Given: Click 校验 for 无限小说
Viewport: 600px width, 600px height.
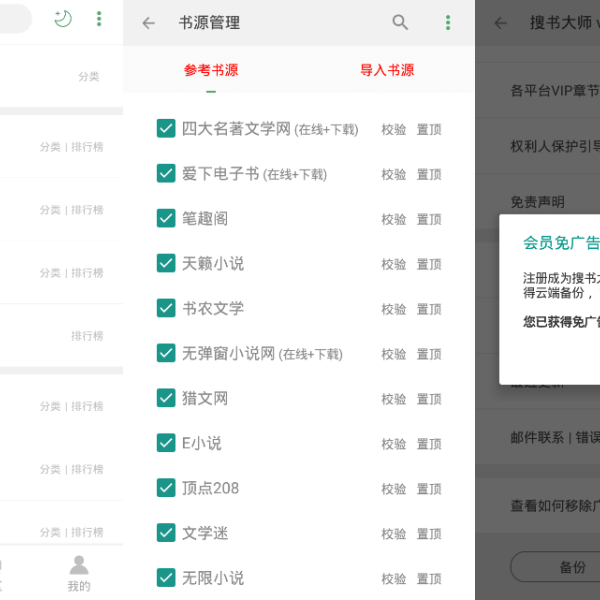Looking at the screenshot, I should point(394,579).
